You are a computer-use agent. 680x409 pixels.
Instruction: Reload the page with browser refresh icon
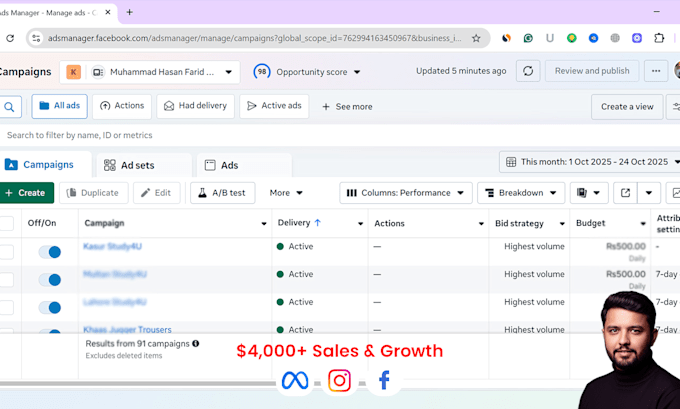click(10, 38)
